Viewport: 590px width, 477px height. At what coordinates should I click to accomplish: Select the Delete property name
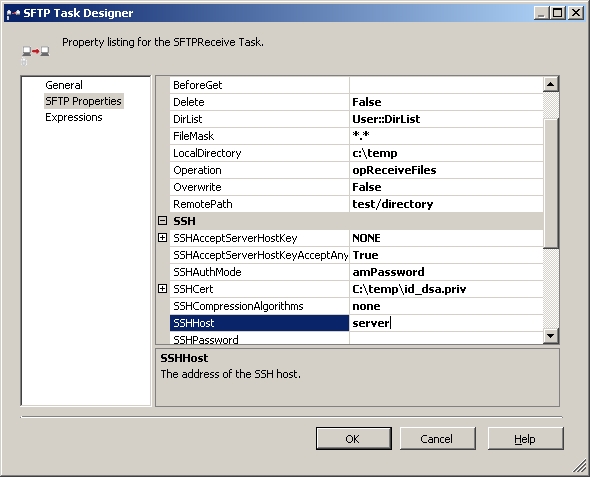(x=259, y=102)
